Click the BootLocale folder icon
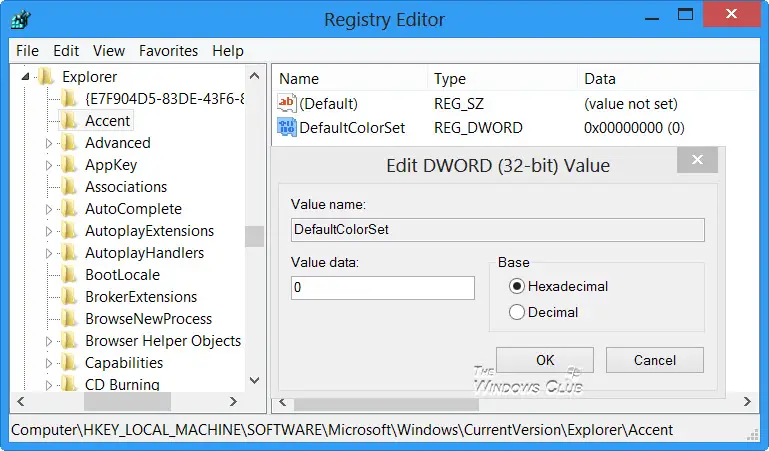Viewport: 769px width, 451px height. pos(69,275)
